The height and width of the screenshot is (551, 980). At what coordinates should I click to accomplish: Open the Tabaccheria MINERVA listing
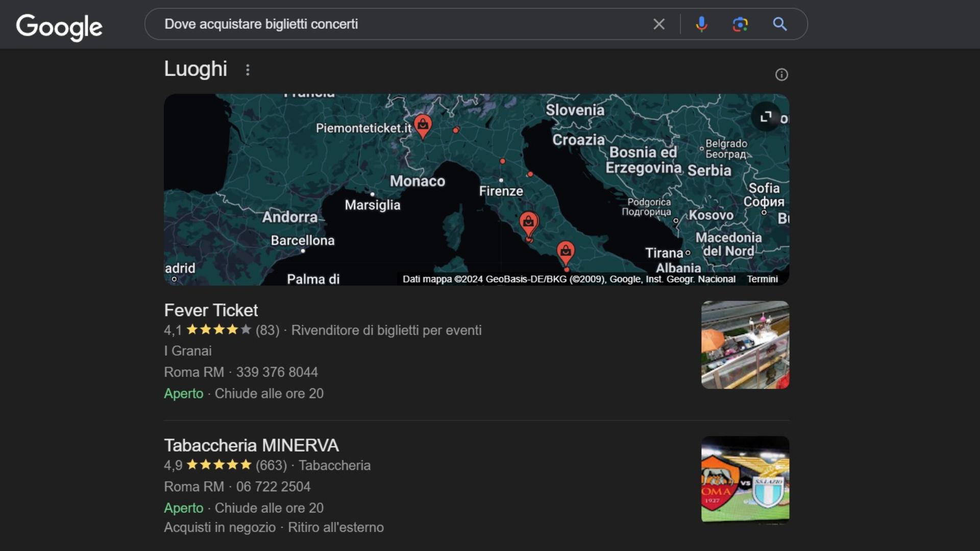pyautogui.click(x=251, y=445)
